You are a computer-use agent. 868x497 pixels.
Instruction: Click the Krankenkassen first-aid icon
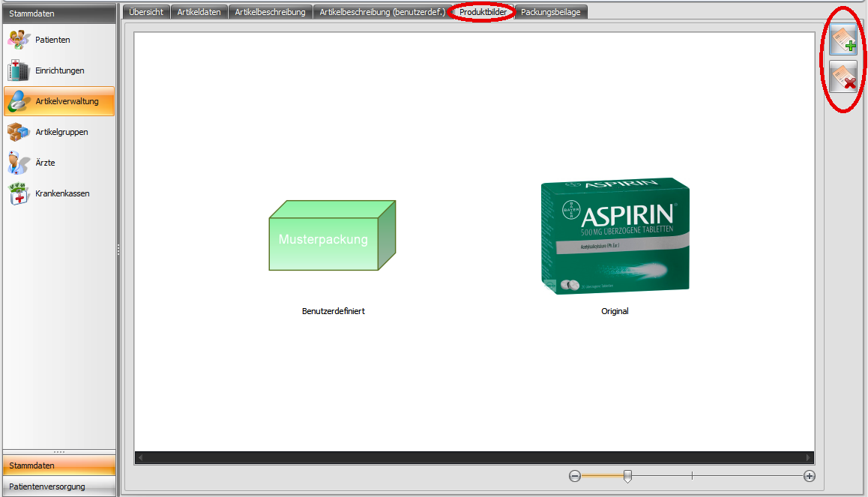(x=18, y=193)
